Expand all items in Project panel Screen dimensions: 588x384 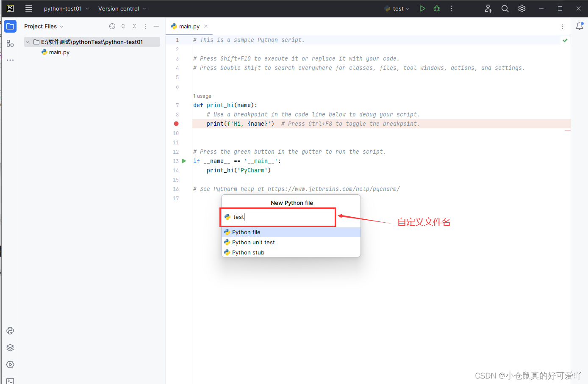[123, 26]
